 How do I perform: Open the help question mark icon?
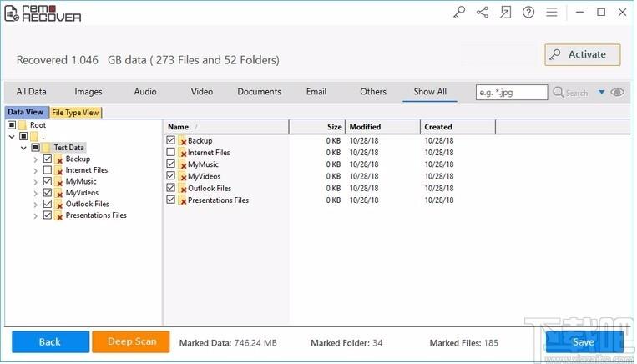(528, 13)
